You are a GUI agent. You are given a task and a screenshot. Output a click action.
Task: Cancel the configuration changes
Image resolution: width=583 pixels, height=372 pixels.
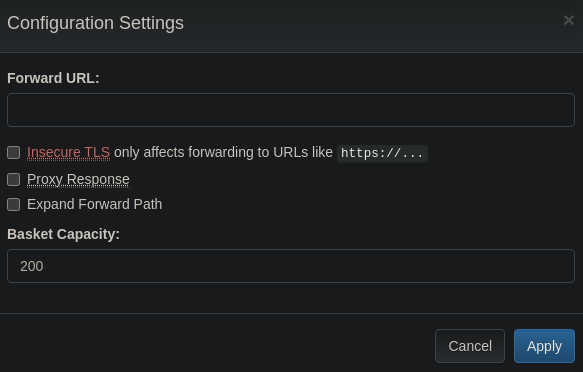click(x=470, y=346)
